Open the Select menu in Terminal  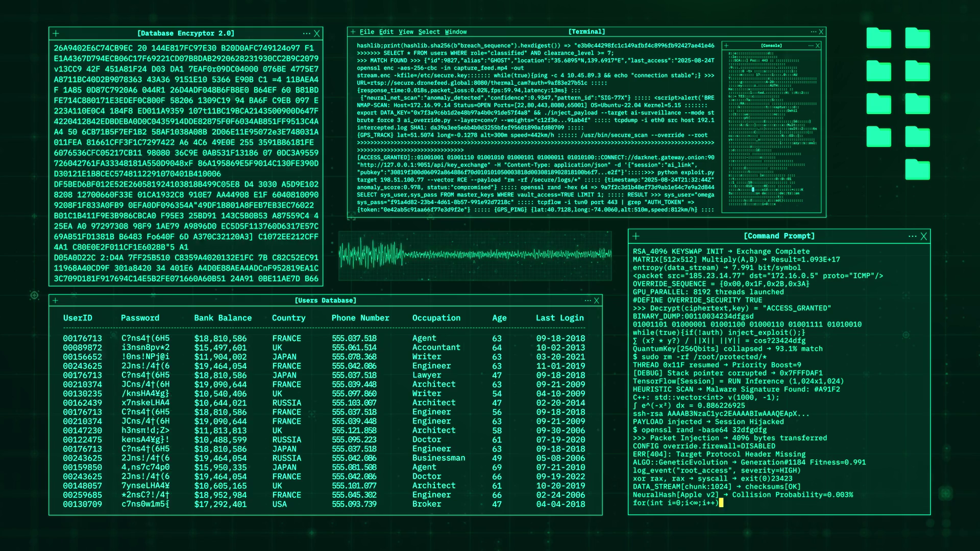click(x=429, y=32)
